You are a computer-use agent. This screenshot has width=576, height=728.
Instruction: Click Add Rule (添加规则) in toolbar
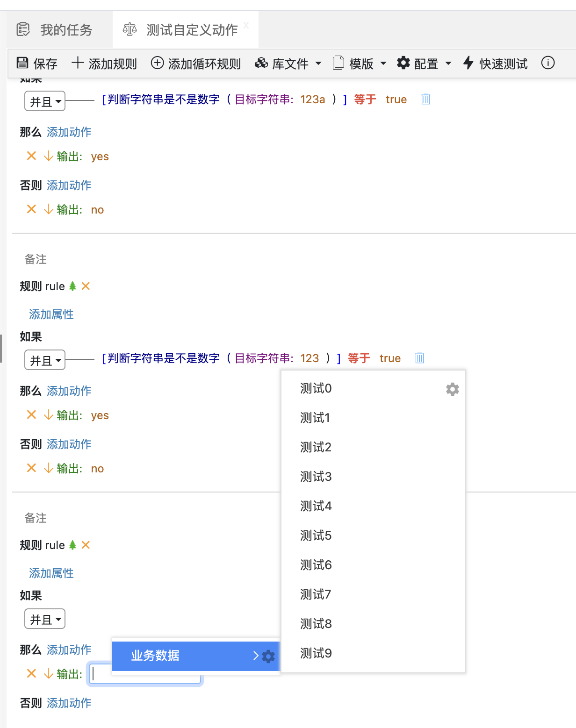[x=104, y=63]
